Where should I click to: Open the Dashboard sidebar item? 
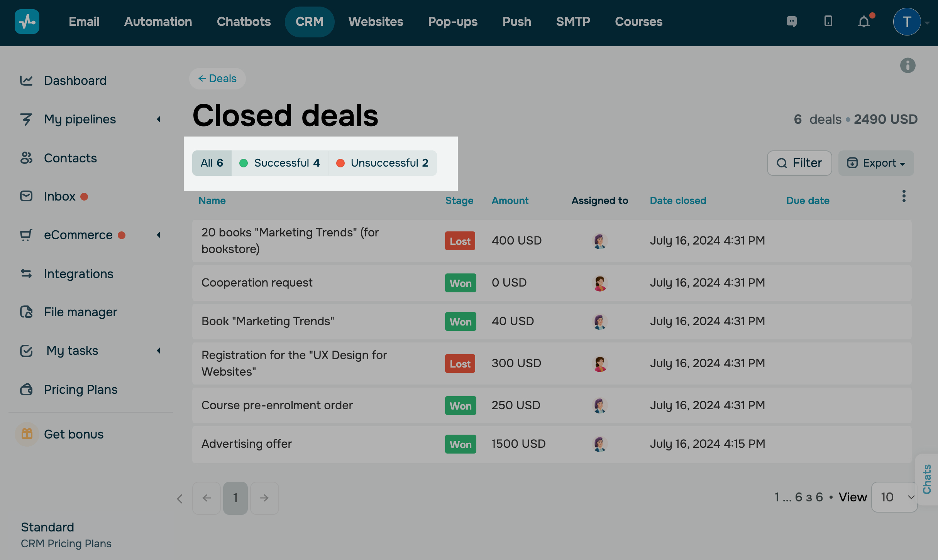(75, 81)
